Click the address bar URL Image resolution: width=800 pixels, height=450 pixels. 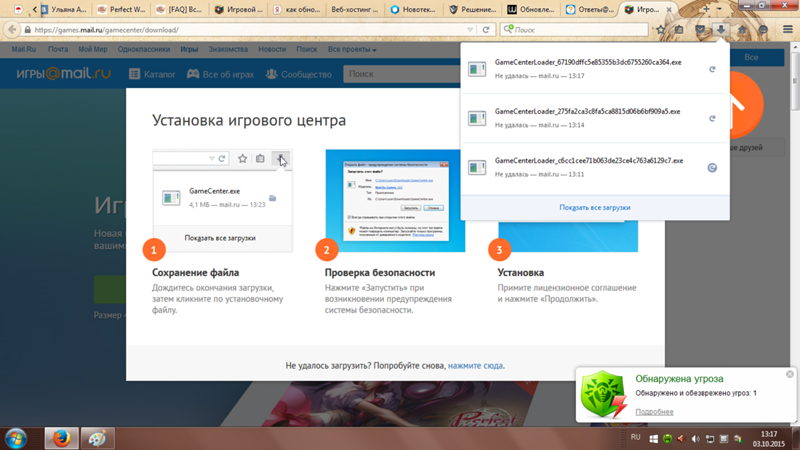tap(106, 30)
